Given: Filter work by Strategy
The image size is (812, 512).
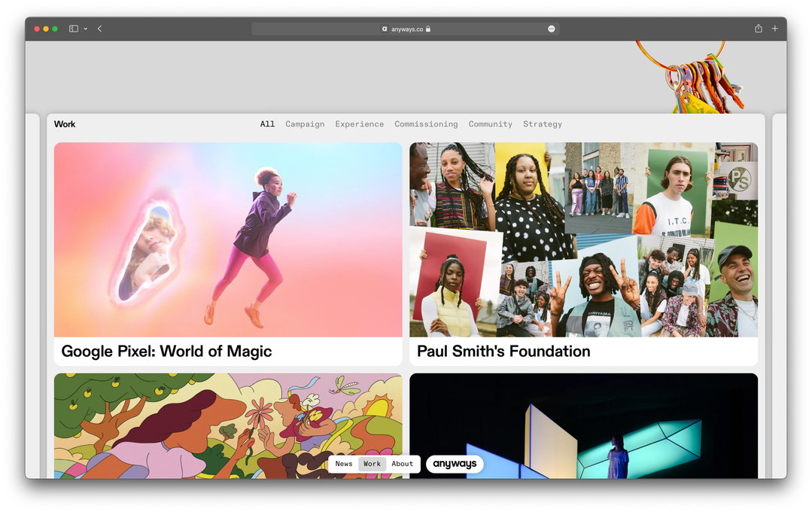Looking at the screenshot, I should coord(542,123).
